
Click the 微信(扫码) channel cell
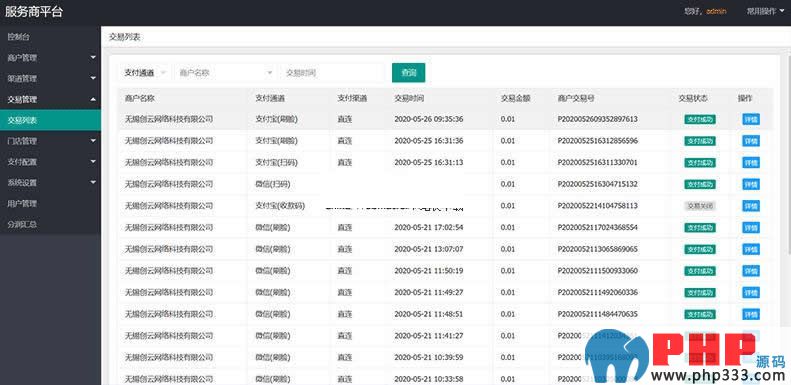pyautogui.click(x=273, y=184)
